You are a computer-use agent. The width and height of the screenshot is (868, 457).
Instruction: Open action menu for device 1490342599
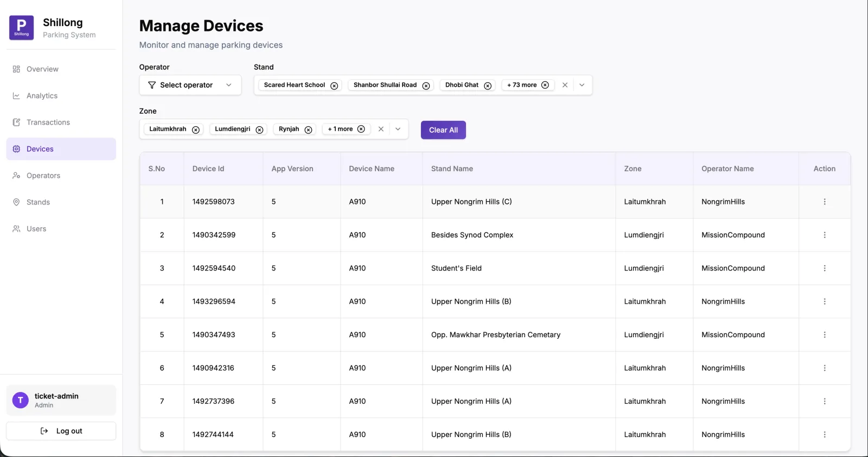tap(825, 235)
